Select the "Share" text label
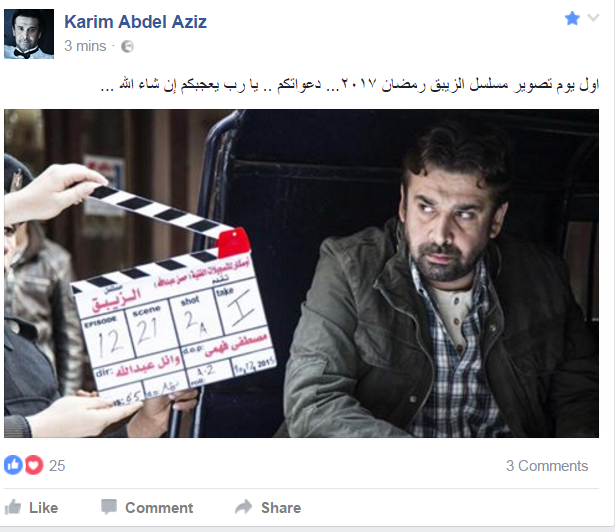Viewport: 615px width, 532px height. 281,508
